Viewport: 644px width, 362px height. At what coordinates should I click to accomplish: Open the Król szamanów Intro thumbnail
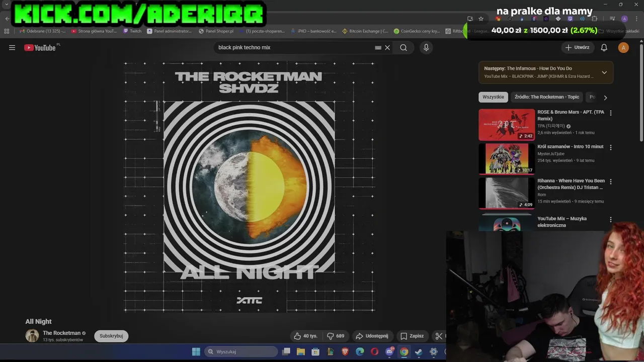point(507,159)
